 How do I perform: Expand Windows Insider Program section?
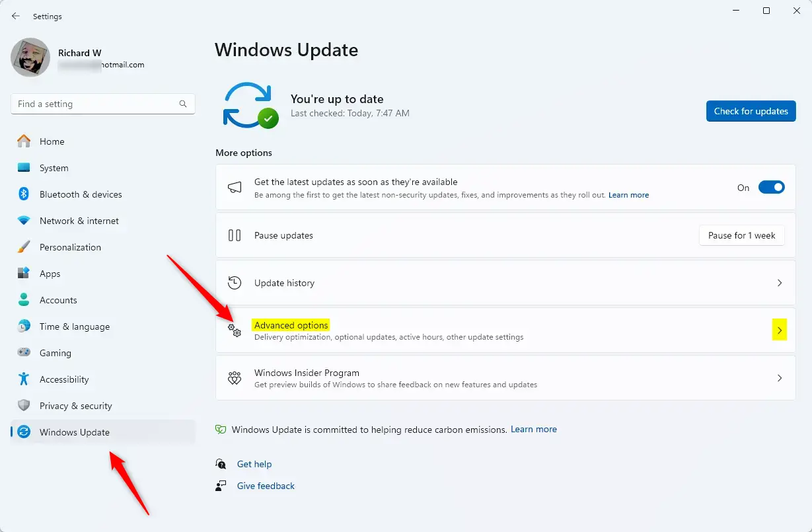click(780, 377)
